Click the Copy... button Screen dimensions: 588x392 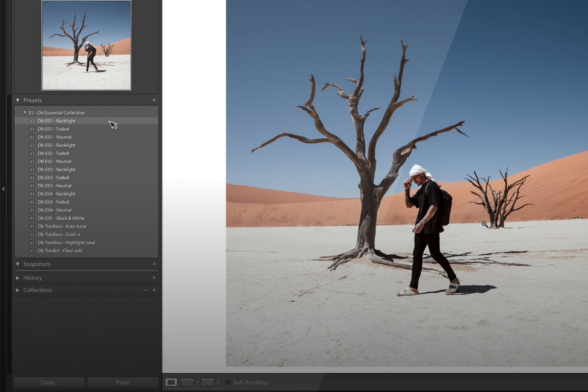tap(49, 383)
